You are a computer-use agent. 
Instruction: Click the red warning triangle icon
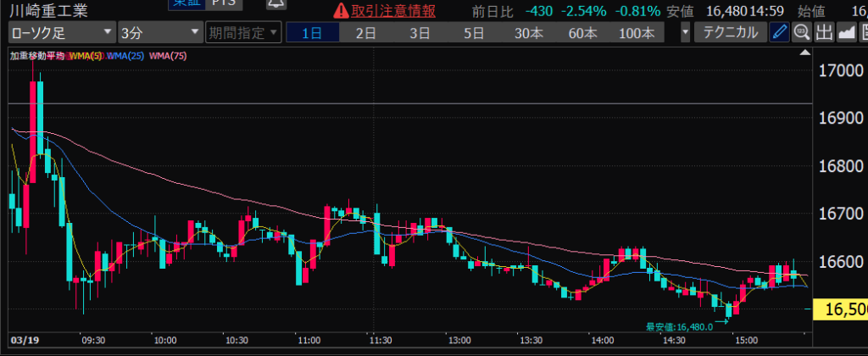coord(340,11)
